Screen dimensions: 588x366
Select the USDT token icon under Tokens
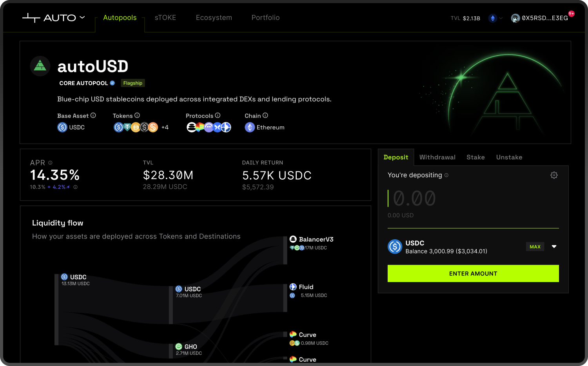click(127, 127)
